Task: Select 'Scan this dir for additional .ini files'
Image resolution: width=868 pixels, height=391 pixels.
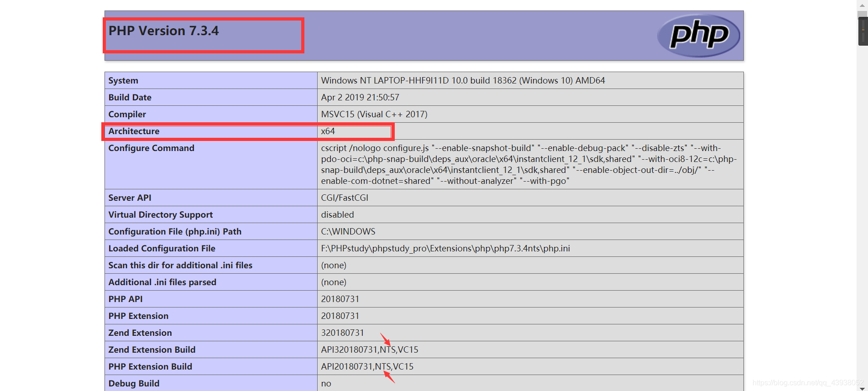Action: tap(180, 265)
